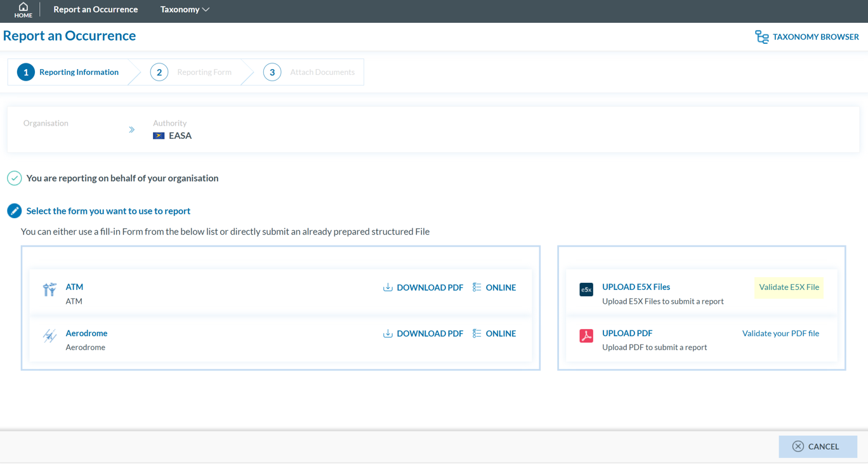868x470 pixels.
Task: Click Validate your PDF file link
Action: [780, 334]
